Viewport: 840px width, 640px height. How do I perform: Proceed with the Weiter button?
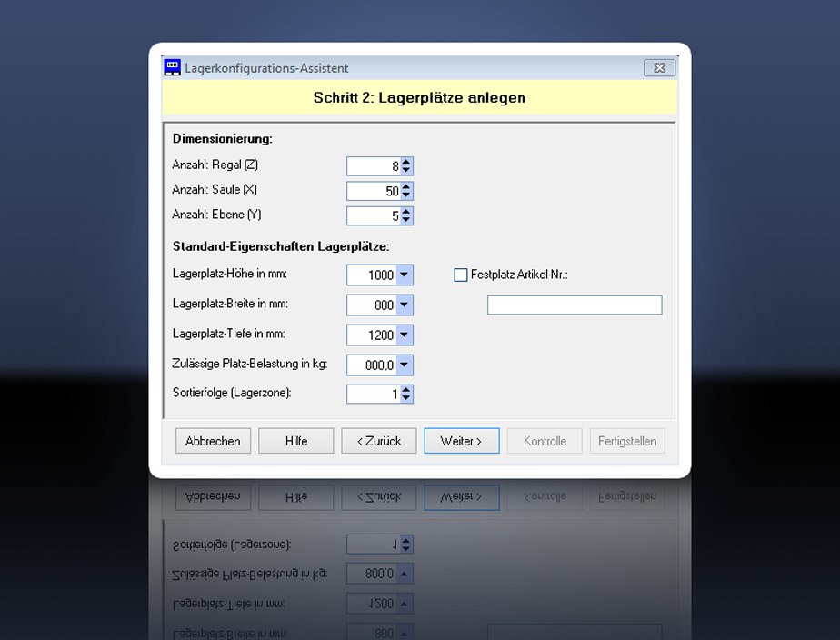click(x=462, y=441)
